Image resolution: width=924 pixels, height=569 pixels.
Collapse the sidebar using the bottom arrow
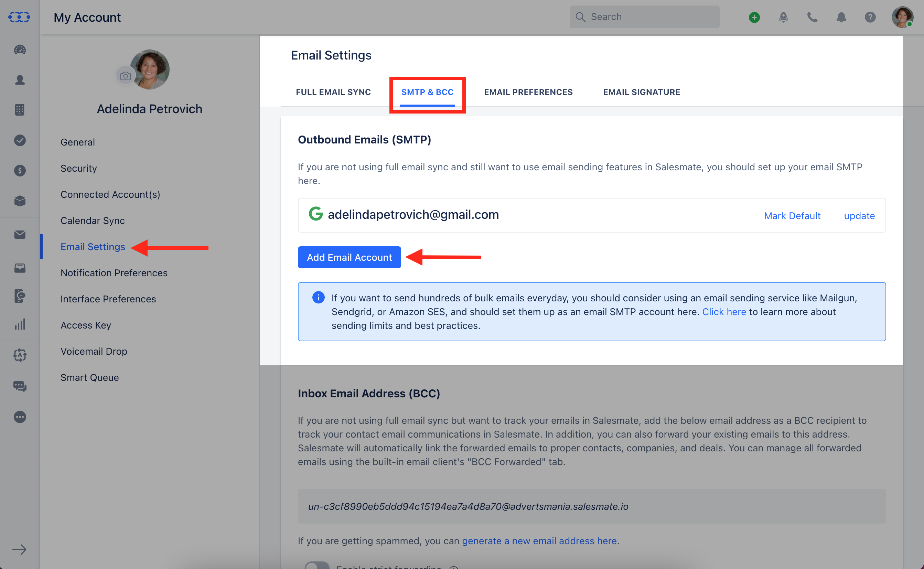(19, 549)
